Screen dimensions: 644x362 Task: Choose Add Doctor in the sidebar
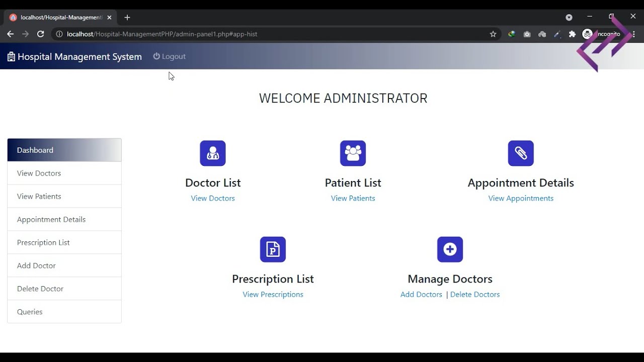pyautogui.click(x=64, y=265)
